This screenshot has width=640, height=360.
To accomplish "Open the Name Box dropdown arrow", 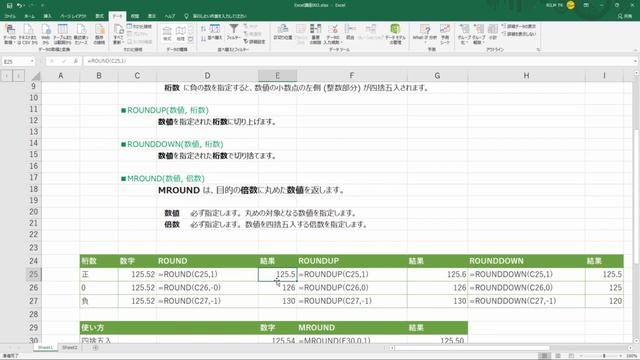I will click(x=31, y=61).
